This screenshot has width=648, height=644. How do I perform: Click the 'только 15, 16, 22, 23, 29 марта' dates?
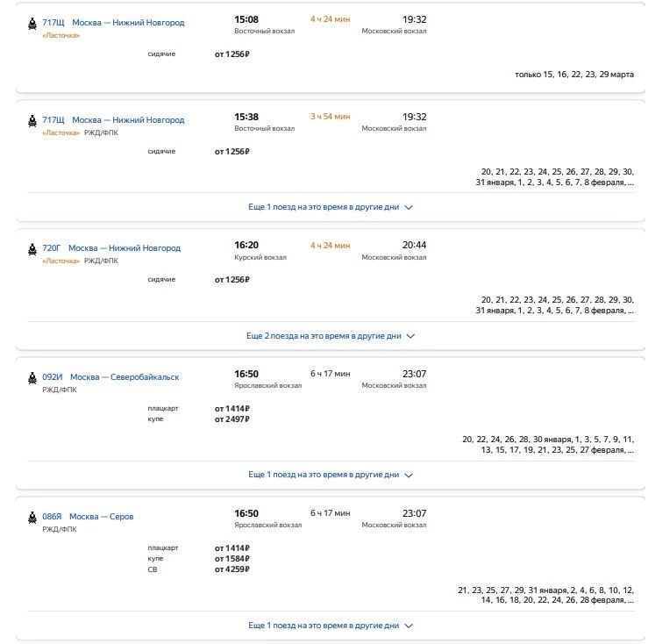(x=573, y=75)
